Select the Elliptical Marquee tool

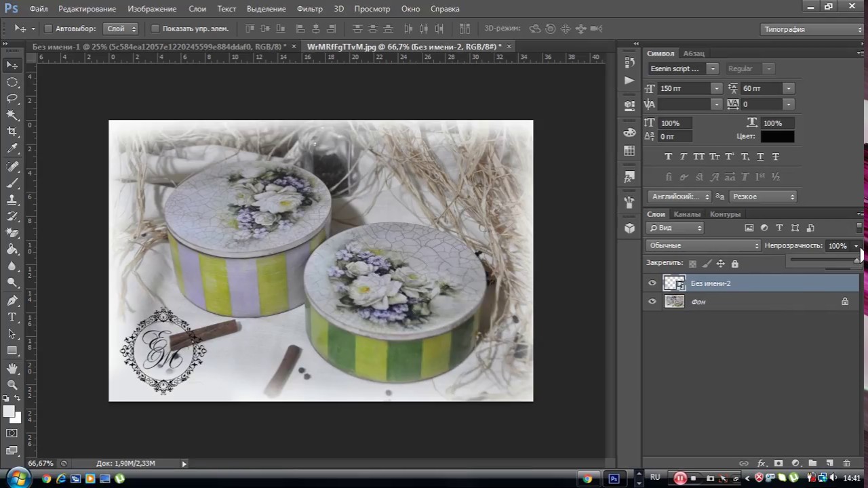coord(12,82)
